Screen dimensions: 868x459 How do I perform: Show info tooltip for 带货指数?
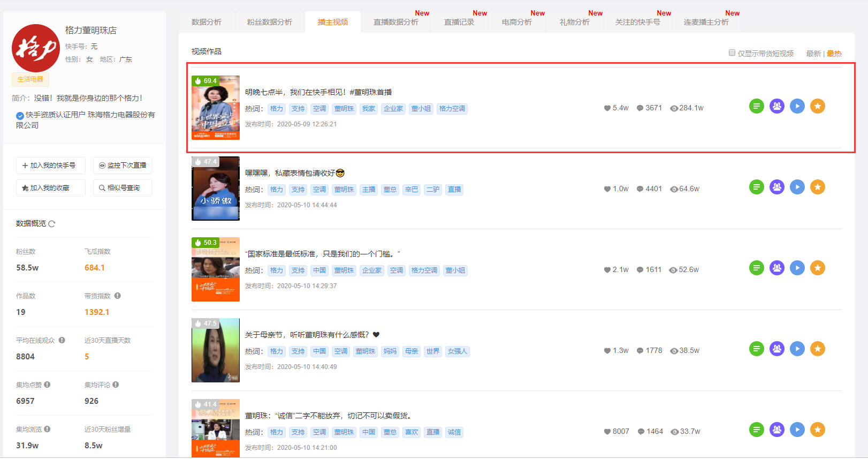[117, 296]
